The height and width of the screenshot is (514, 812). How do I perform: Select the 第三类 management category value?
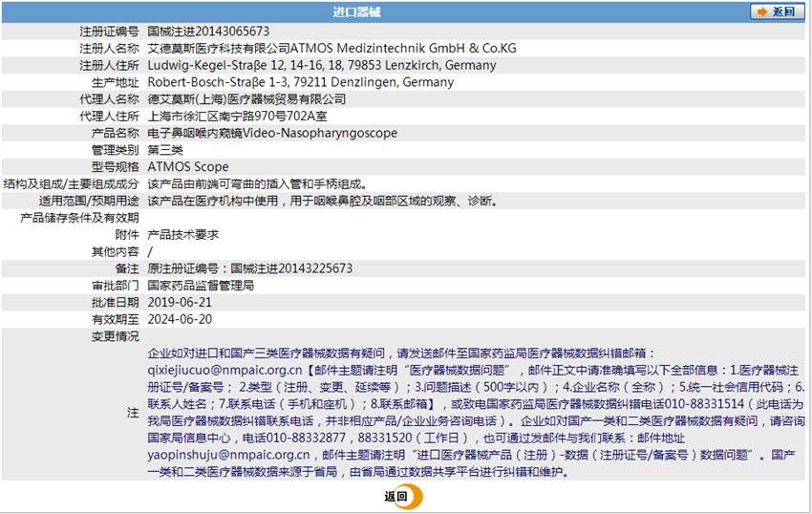165,150
